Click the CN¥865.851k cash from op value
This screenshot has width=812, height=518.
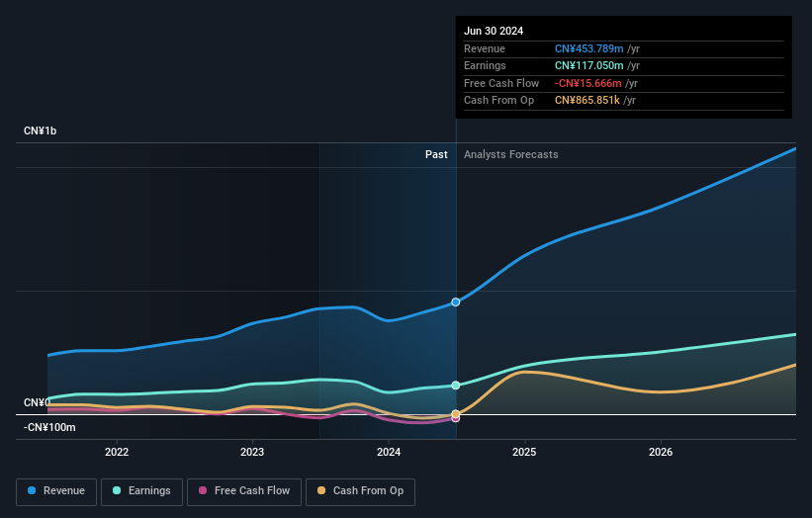(587, 101)
